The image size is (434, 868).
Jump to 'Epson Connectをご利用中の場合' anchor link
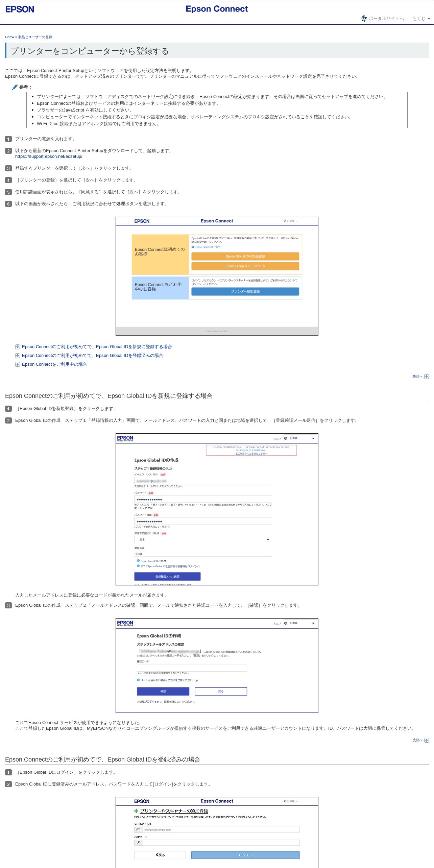[x=54, y=364]
